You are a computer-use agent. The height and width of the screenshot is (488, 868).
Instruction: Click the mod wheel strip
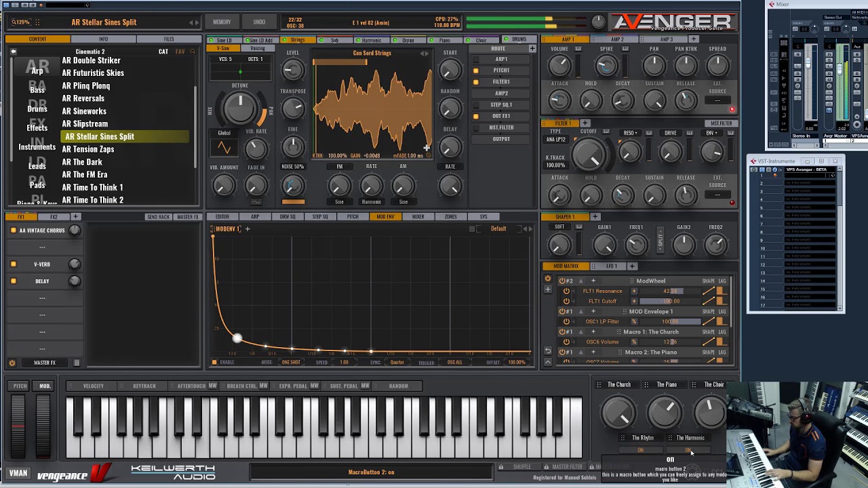[42, 427]
